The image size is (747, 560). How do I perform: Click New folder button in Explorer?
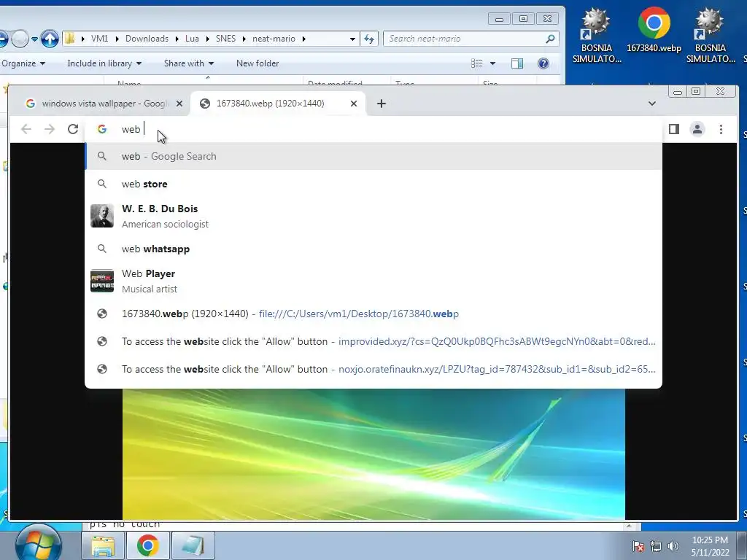tap(258, 63)
